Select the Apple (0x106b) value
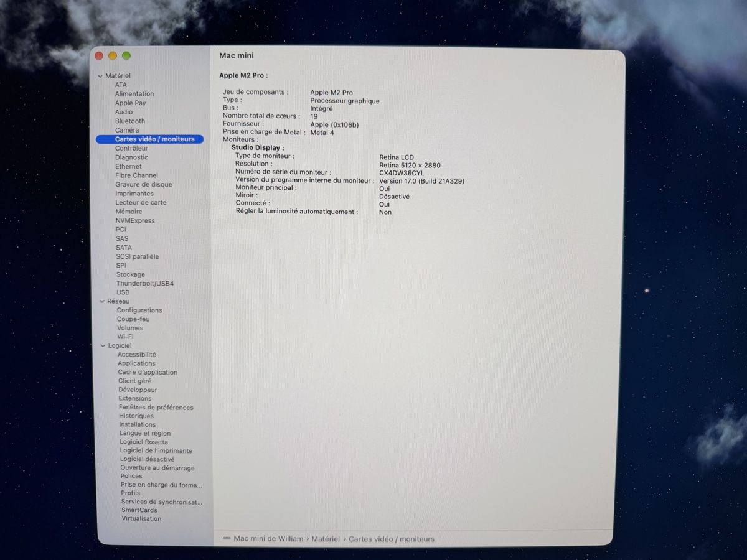 [334, 124]
